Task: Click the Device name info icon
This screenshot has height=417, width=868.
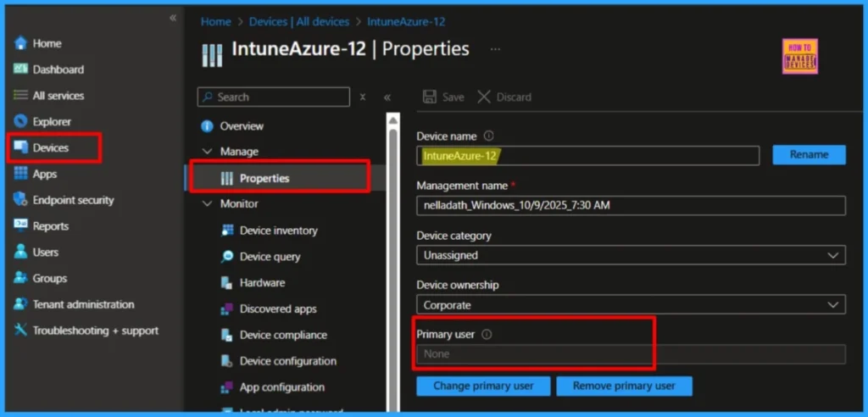Action: 488,136
